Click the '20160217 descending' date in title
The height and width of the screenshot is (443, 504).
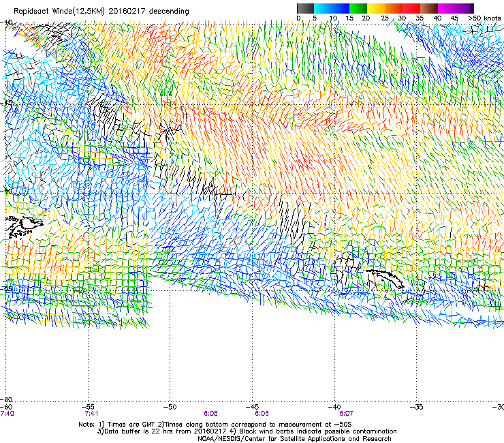149,11
